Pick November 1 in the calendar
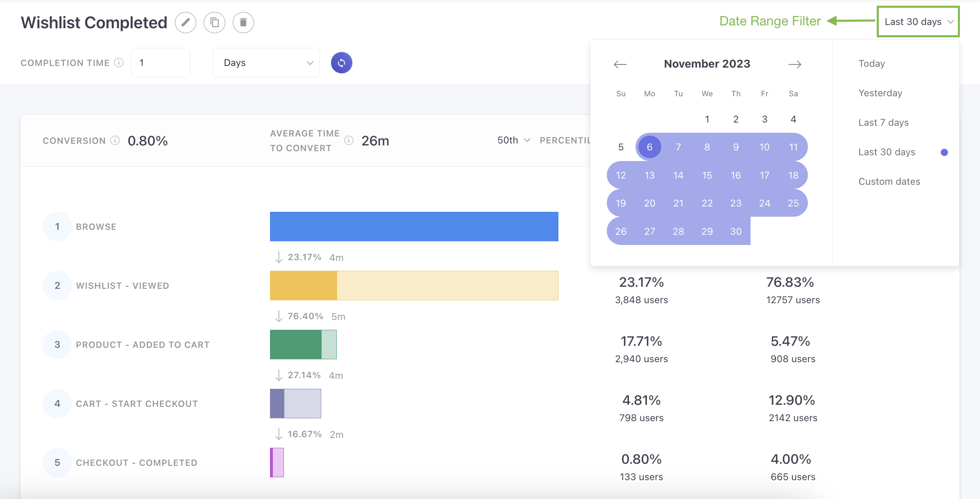This screenshot has height=499, width=980. tap(707, 119)
